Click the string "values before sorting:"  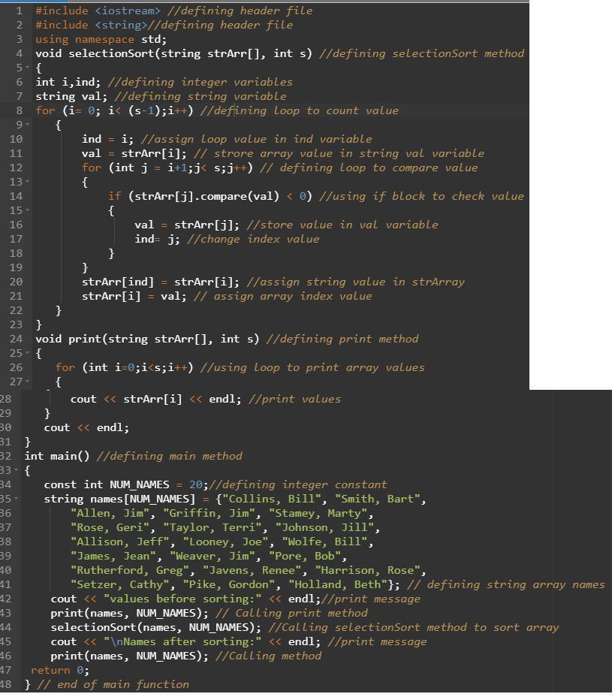click(x=182, y=599)
